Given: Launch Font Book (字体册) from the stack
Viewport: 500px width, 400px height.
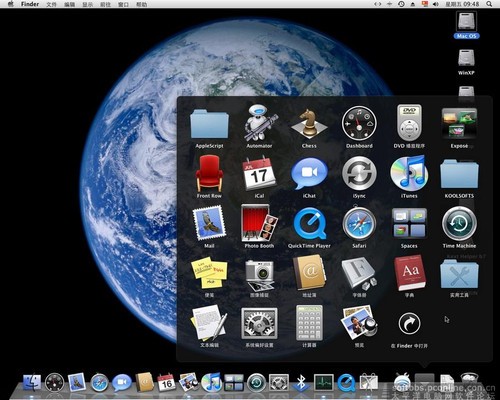Looking at the screenshot, I should 359,273.
